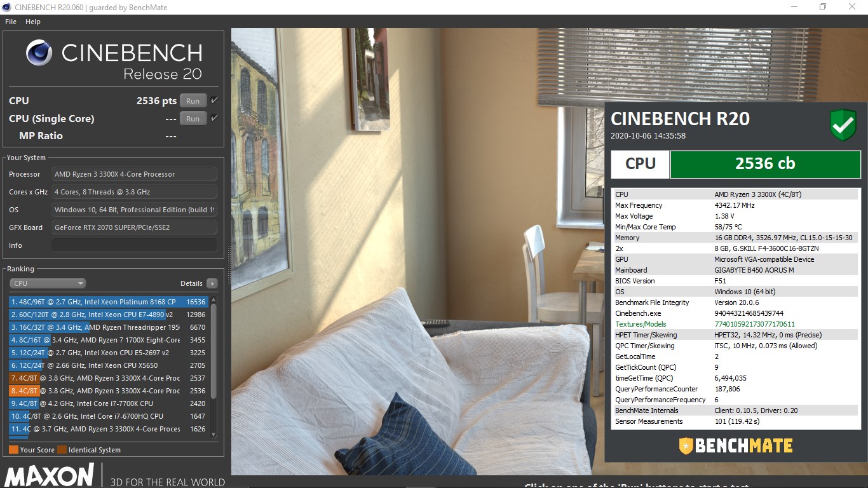Select the 1626 score Ryzen 3300X row

coord(109,429)
